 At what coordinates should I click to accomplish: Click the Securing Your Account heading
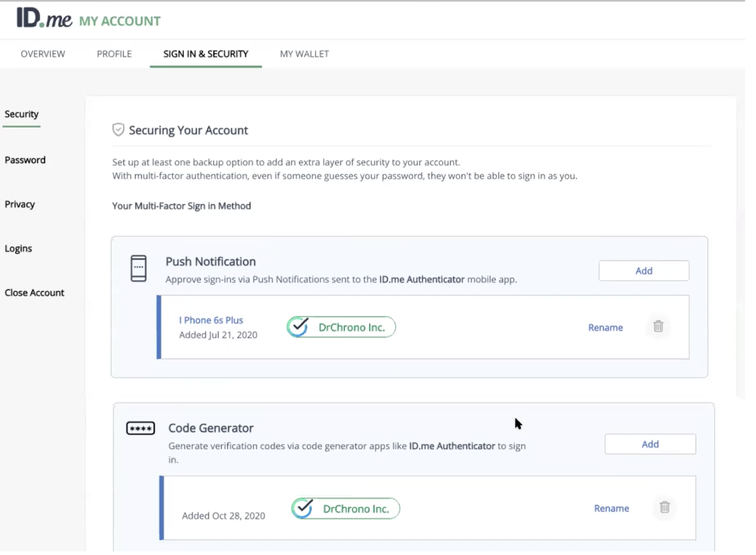pyautogui.click(x=188, y=130)
